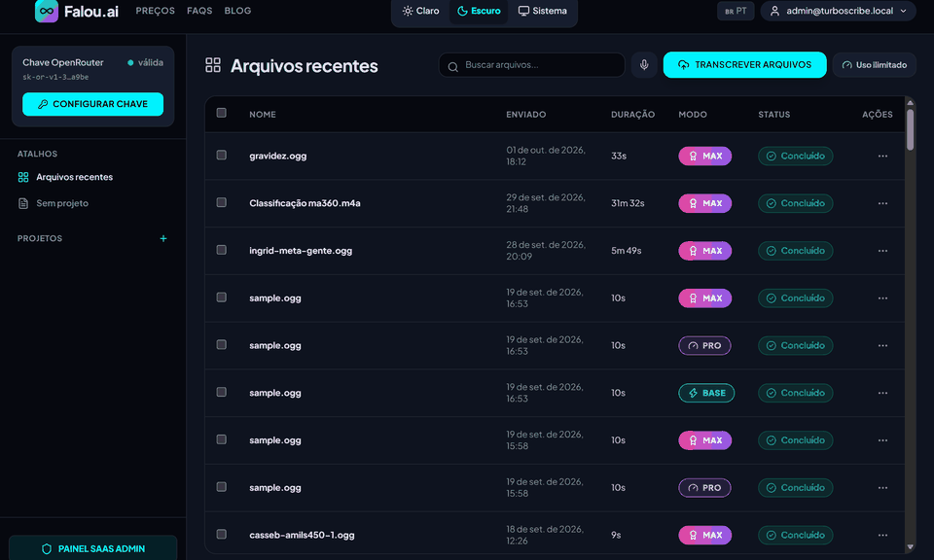Click the DURAÇÃO column header
The height and width of the screenshot is (560, 934).
tap(632, 115)
